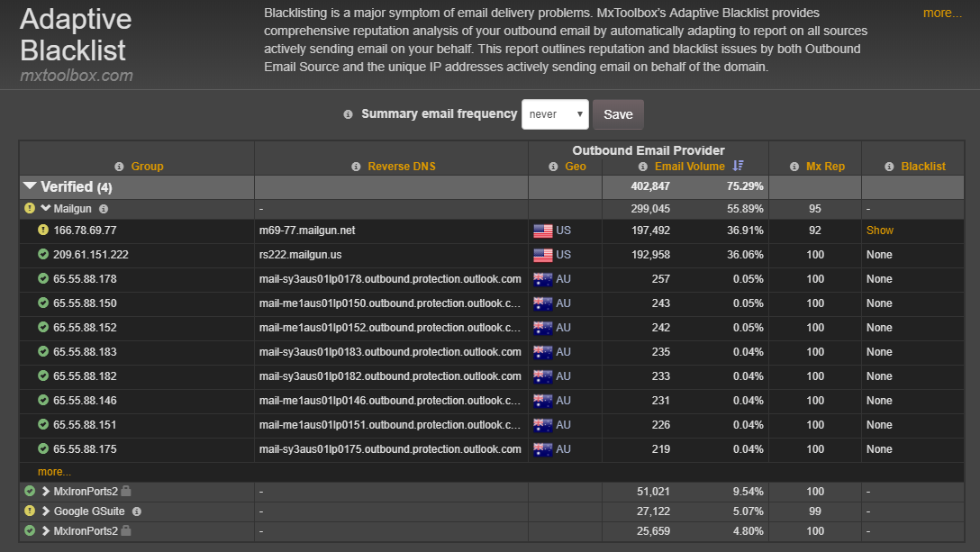
Task: Click Mx Rep score 92 for 166.78.69.77
Action: pos(815,230)
